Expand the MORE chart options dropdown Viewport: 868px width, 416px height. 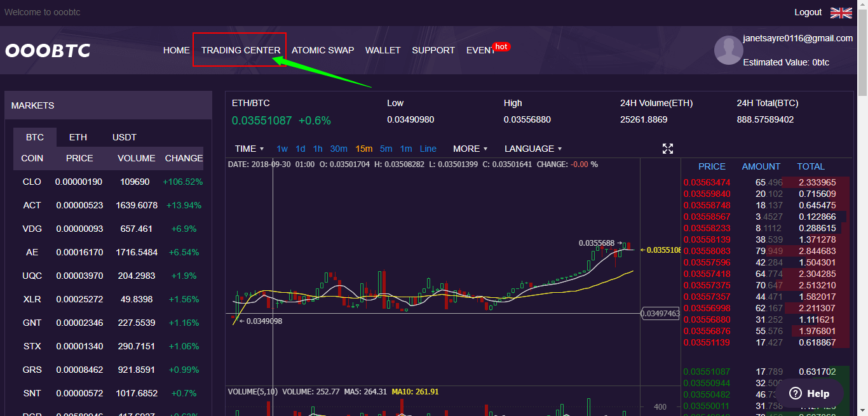click(470, 149)
